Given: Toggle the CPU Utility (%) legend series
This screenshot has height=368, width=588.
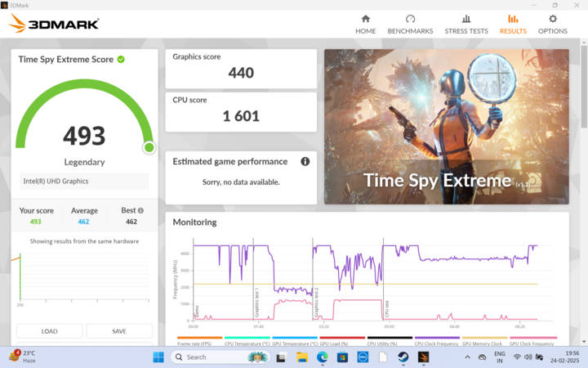Looking at the screenshot, I should click(390, 341).
